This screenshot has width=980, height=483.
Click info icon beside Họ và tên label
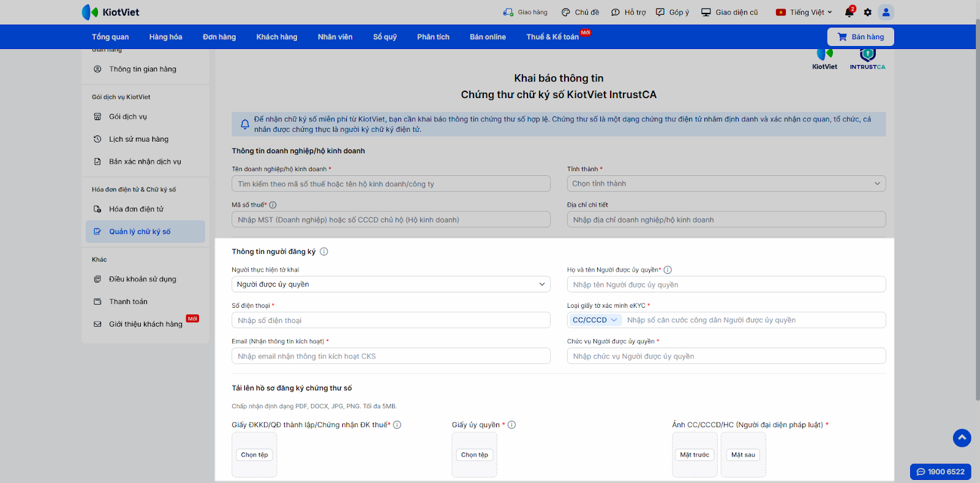668,270
